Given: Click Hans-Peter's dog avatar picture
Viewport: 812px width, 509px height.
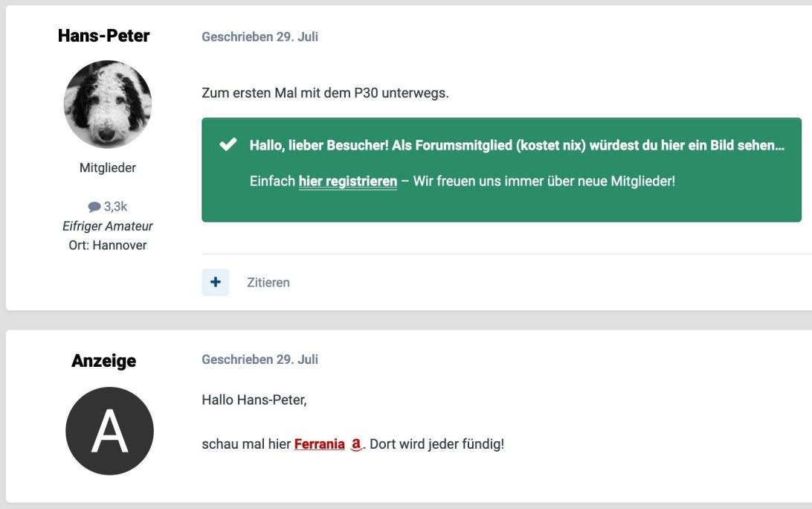Looking at the screenshot, I should (x=108, y=104).
